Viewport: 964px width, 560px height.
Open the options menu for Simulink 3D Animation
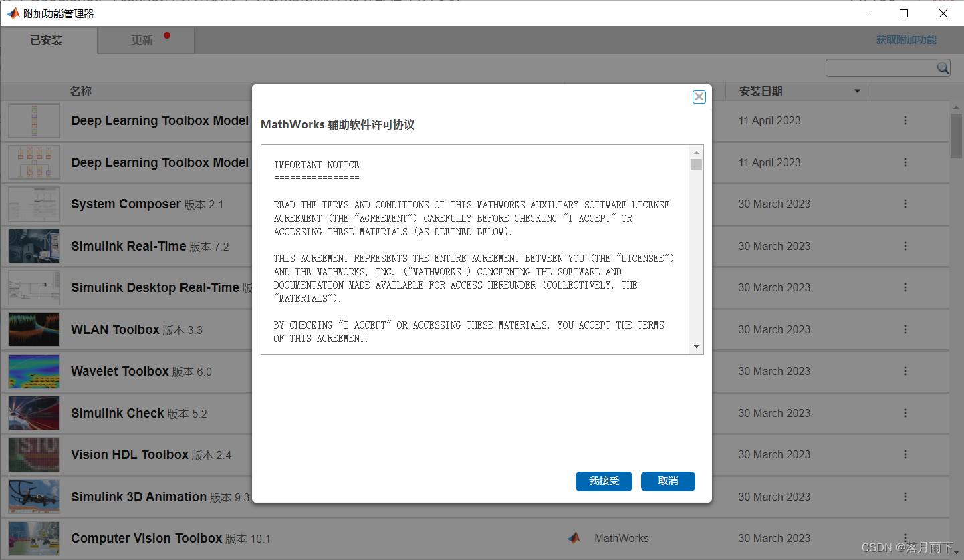(x=905, y=497)
